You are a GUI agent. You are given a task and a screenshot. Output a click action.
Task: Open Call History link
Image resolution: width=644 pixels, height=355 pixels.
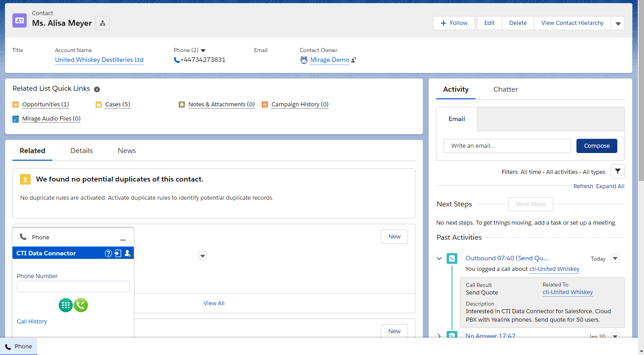coord(32,321)
